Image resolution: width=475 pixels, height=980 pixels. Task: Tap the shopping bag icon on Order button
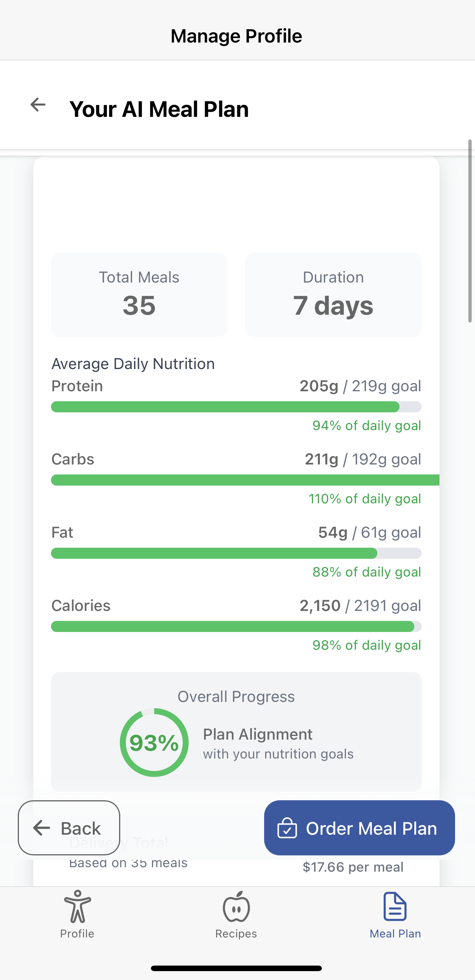coord(287,828)
